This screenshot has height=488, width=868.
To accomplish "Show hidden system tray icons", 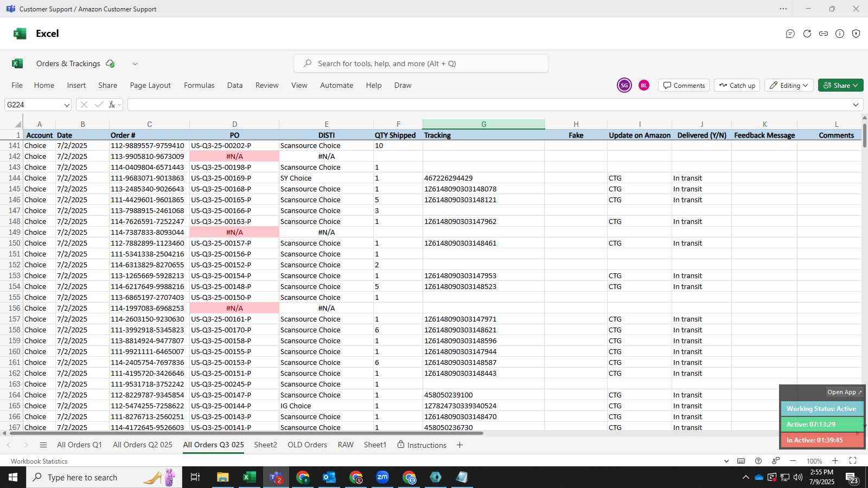I will pos(746,477).
